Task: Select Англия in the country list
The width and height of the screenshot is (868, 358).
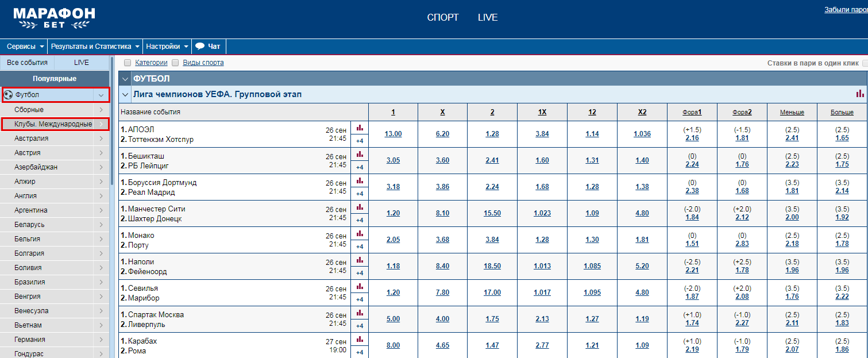Action: tap(26, 196)
